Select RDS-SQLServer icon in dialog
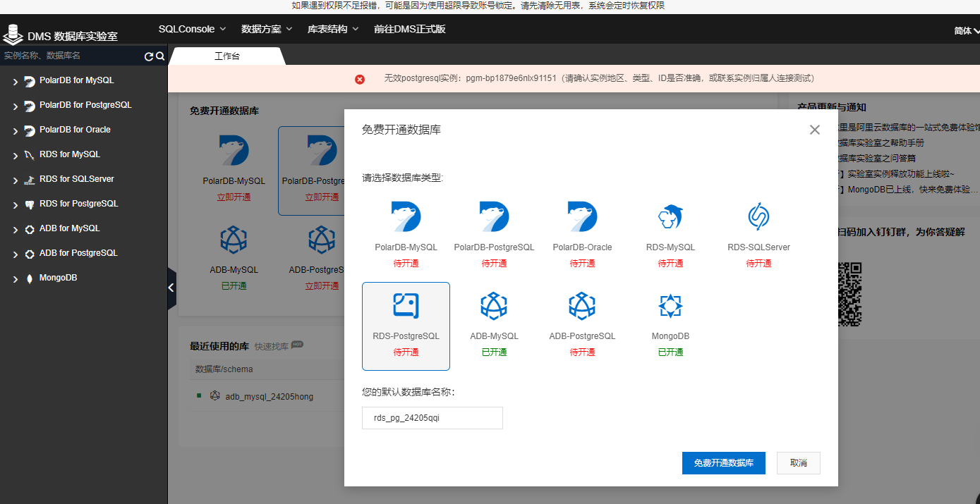 tap(758, 216)
